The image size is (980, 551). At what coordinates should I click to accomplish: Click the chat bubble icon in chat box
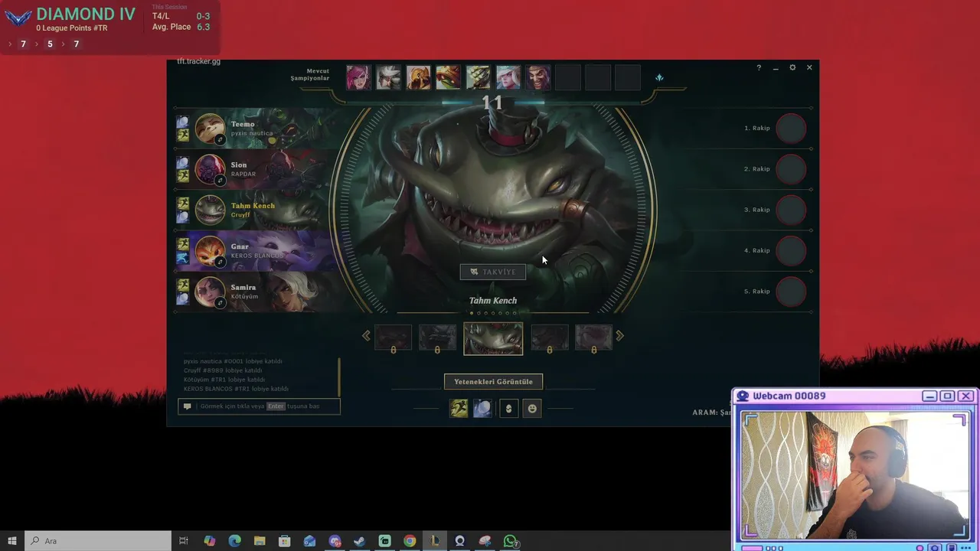(x=188, y=406)
